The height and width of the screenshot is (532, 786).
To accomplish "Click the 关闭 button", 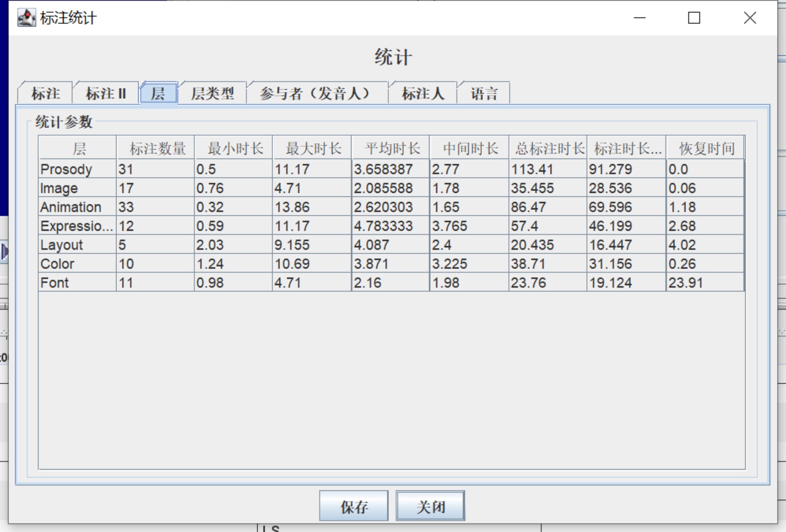I will pos(430,506).
